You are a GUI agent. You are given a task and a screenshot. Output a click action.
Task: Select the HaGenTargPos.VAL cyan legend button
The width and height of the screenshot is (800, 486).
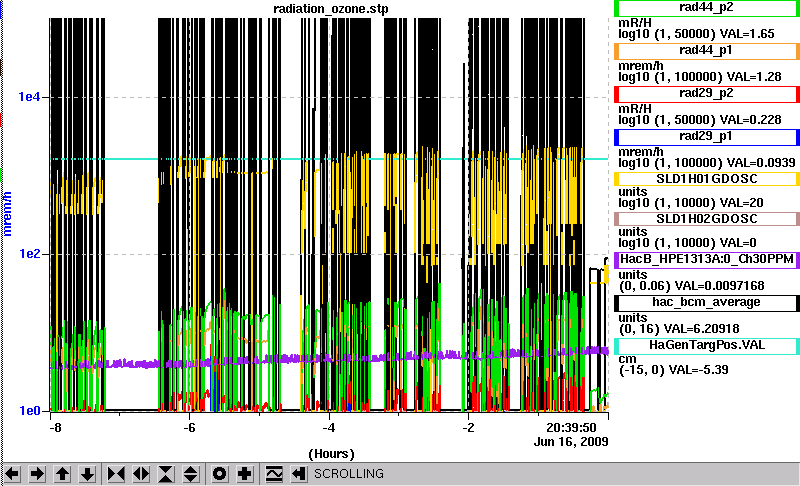[x=707, y=346]
